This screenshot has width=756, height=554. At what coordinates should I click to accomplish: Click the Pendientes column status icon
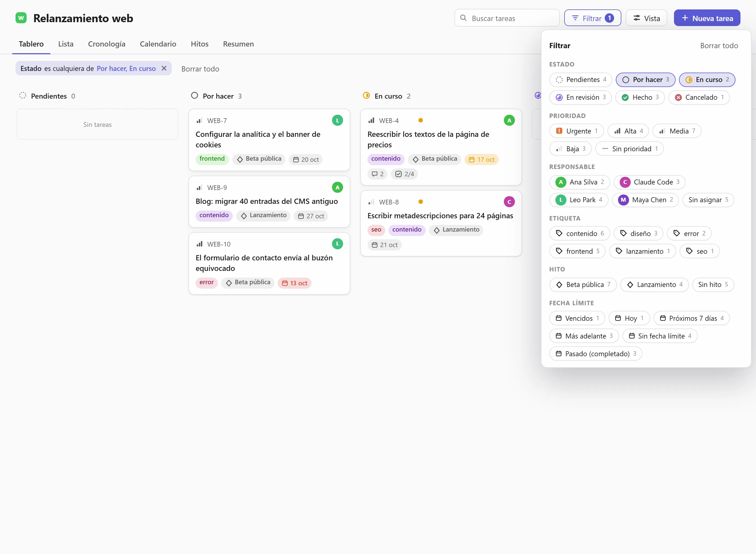click(23, 96)
